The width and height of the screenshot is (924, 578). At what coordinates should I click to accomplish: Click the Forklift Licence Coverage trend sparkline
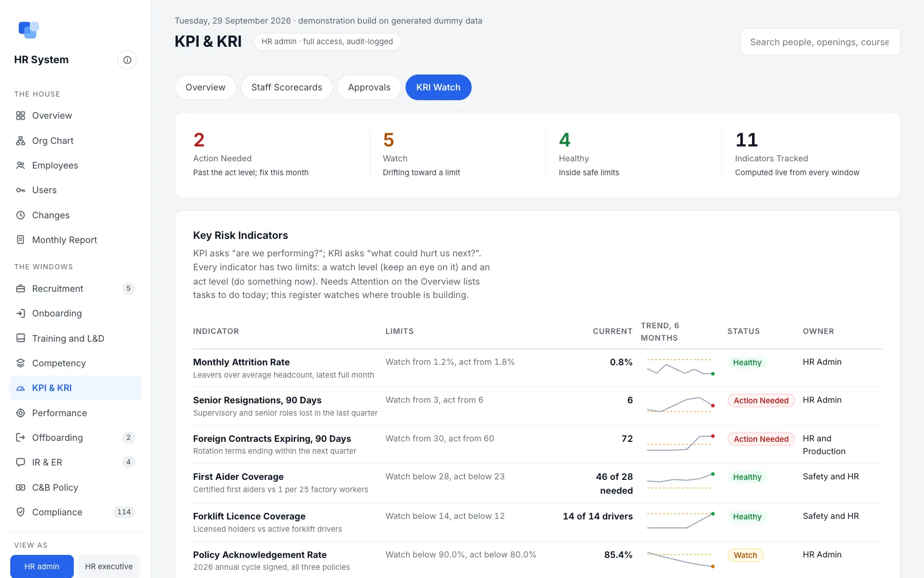(x=681, y=521)
